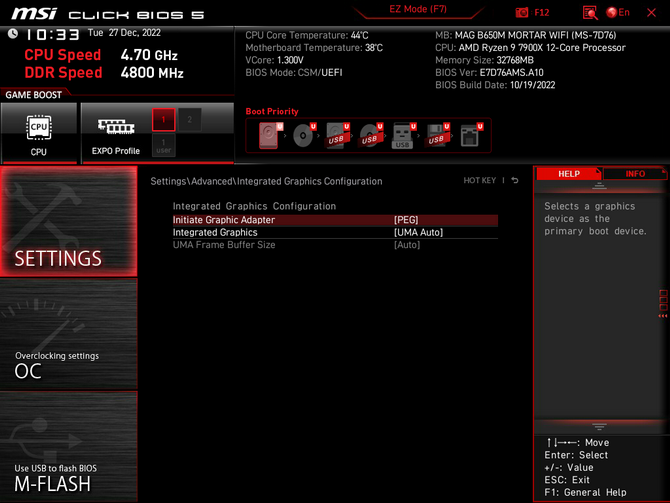The image size is (670, 503).
Task: Toggle the CPU Game Boost button
Action: point(38,133)
